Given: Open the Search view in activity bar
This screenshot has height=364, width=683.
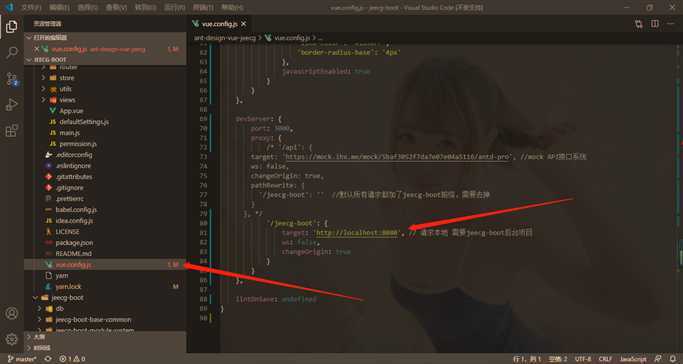Looking at the screenshot, I should (x=12, y=53).
